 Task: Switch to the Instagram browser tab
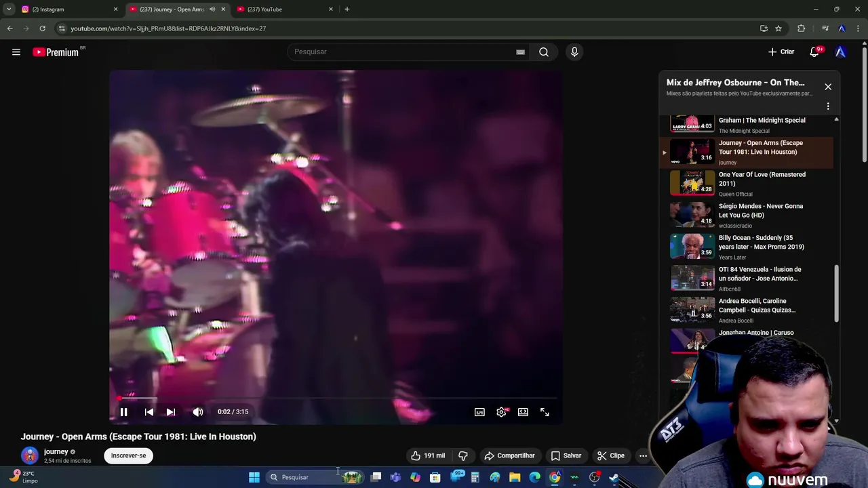coord(68,9)
